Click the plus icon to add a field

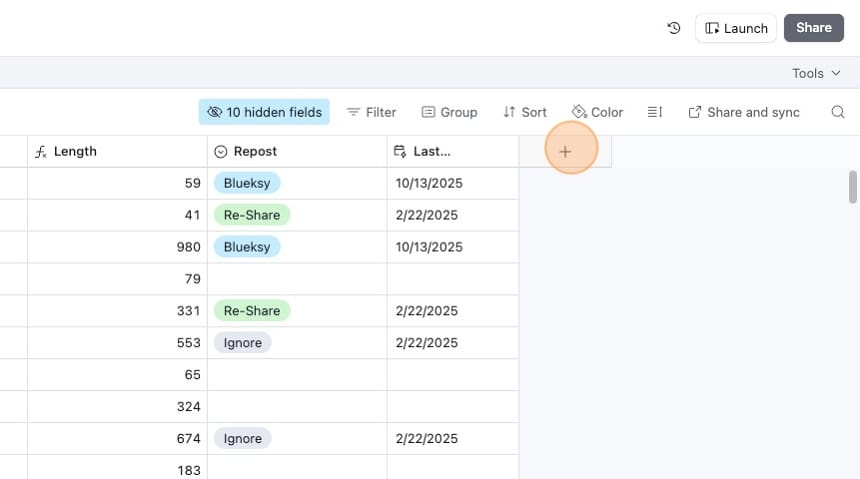(x=565, y=151)
